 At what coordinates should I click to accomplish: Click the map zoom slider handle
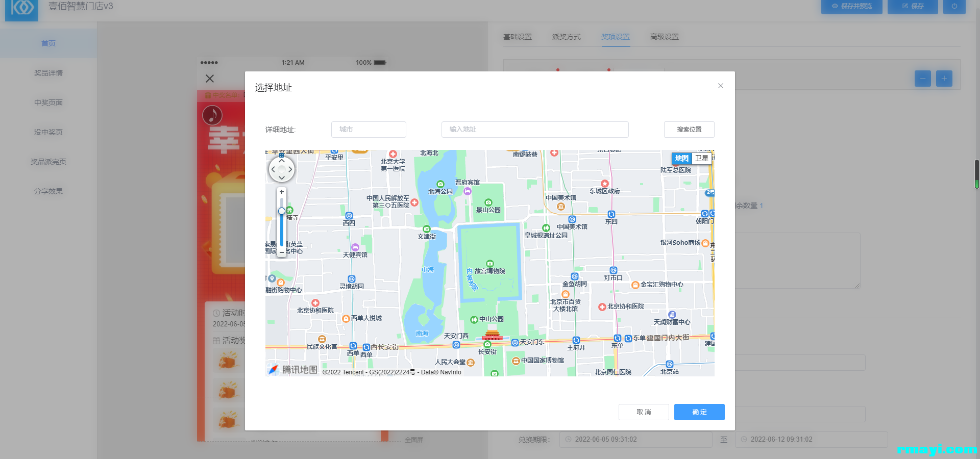(282, 211)
